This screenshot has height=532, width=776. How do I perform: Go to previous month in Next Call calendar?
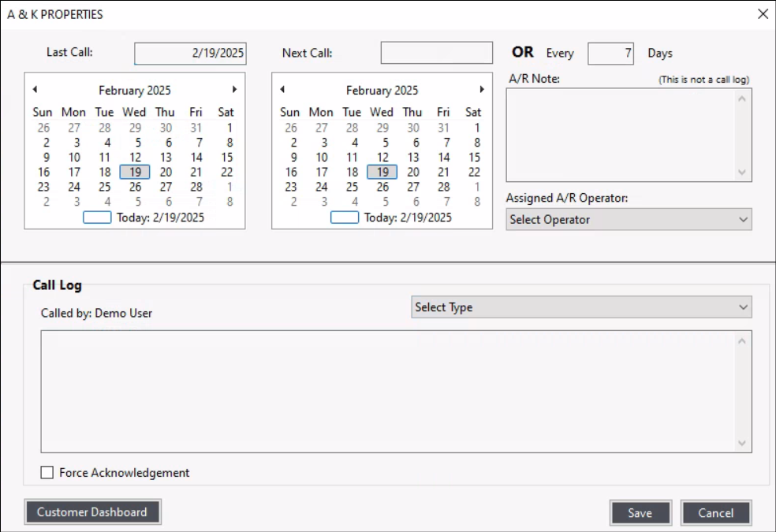(282, 90)
